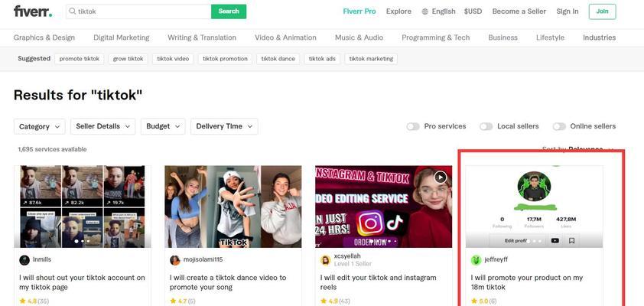Open Industries category
Screen dimensions: 644x306
(599, 37)
